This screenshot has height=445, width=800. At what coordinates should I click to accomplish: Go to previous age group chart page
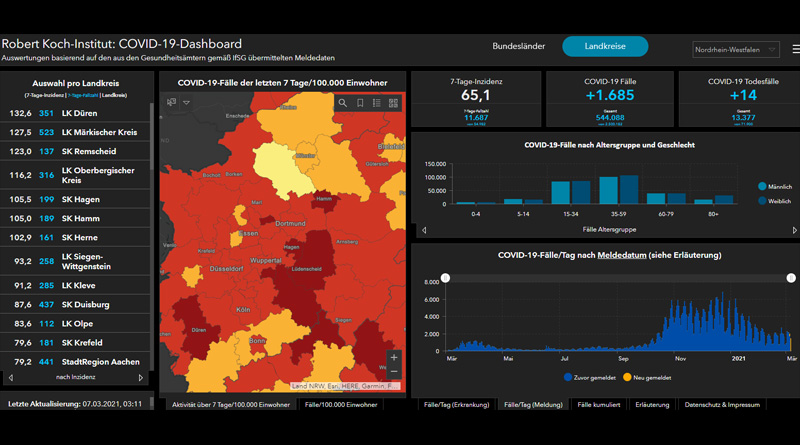click(424, 230)
